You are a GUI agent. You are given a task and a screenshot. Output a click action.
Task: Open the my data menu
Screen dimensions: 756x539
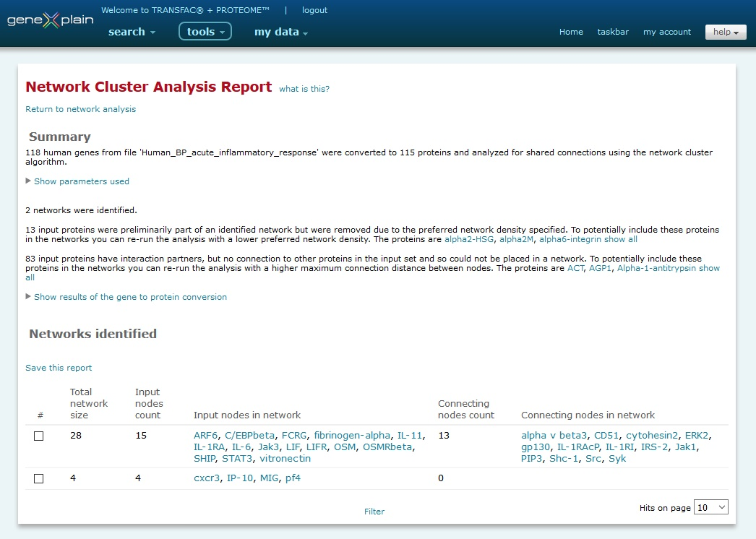point(281,32)
